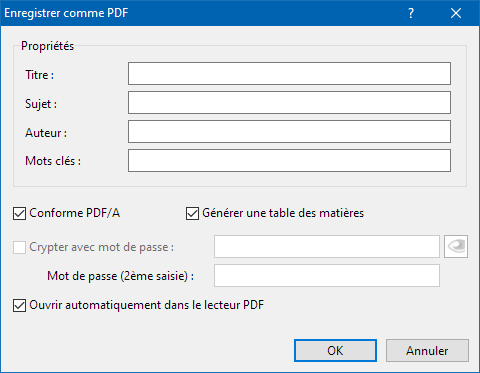This screenshot has height=373, width=480.
Task: Click the Mots clés input field
Action: 289,161
